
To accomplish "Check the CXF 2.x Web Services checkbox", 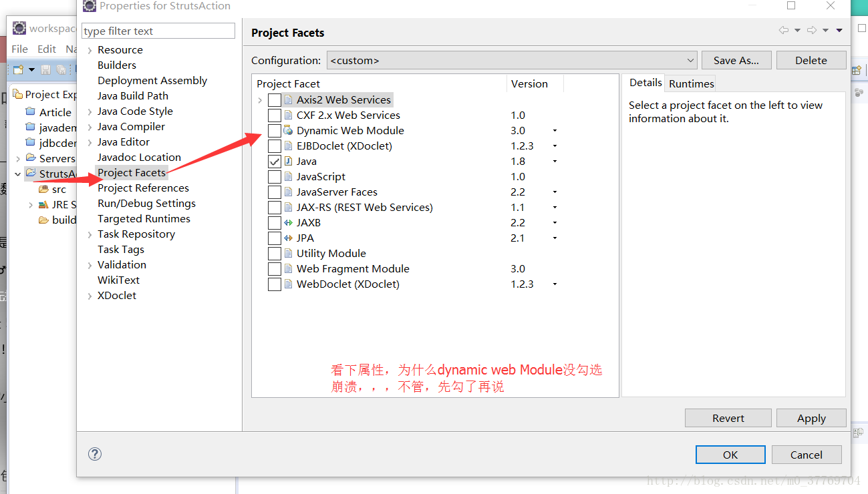I will (274, 115).
